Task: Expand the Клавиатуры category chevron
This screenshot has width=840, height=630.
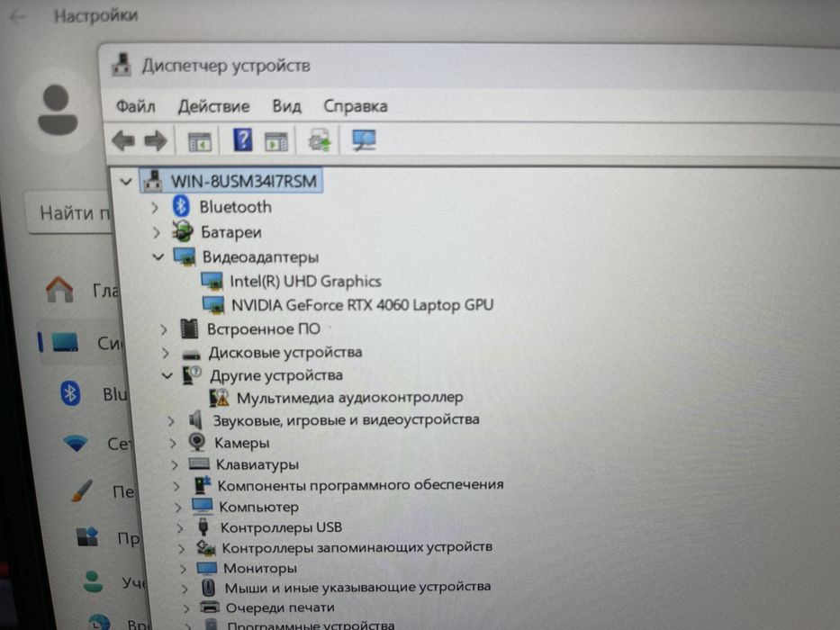Action: [174, 464]
